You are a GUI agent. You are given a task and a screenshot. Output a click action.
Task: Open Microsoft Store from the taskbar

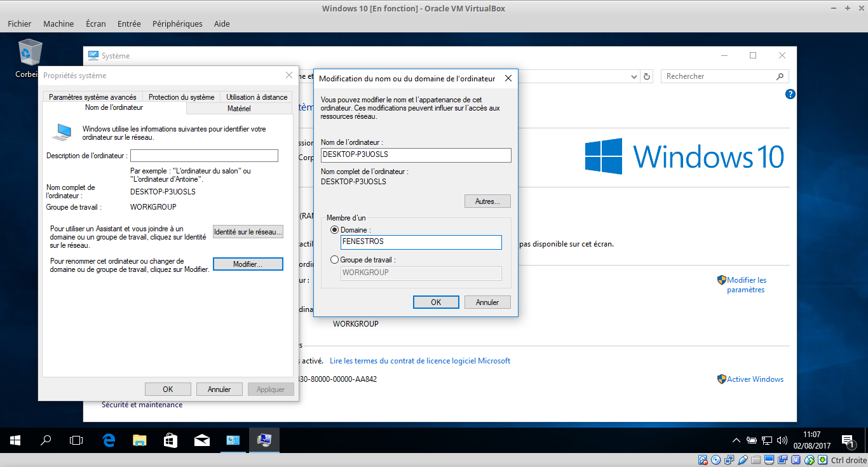coord(170,440)
